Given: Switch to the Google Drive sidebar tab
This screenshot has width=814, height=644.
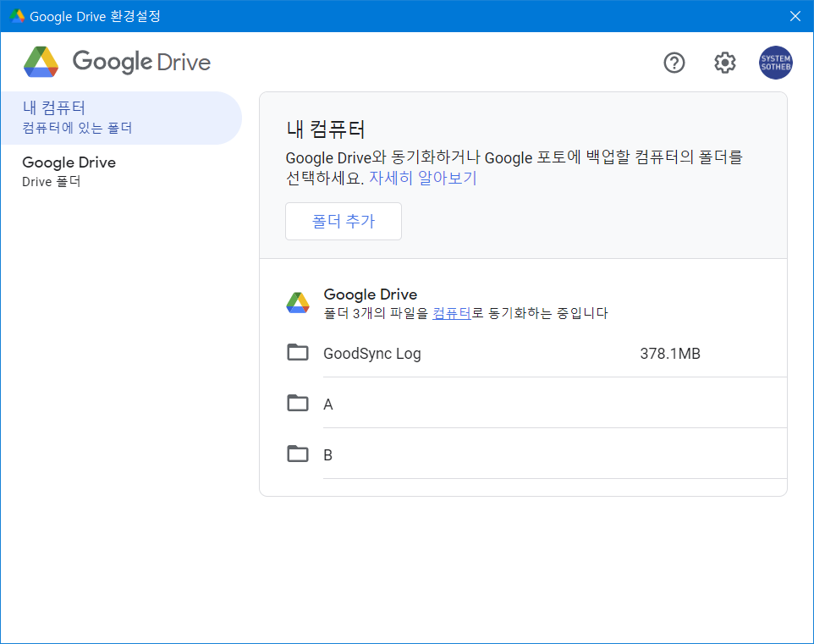Looking at the screenshot, I should pos(122,171).
